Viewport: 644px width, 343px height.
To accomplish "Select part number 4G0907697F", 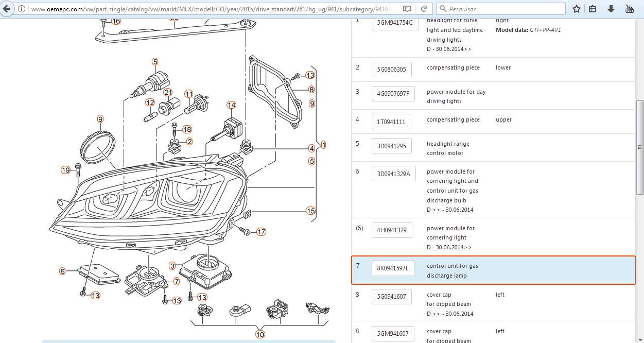I will pyautogui.click(x=393, y=94).
